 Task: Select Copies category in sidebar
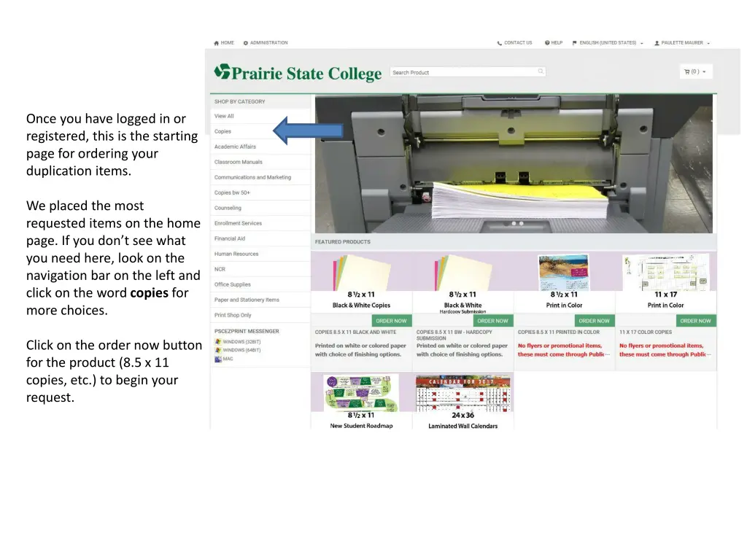(x=222, y=131)
